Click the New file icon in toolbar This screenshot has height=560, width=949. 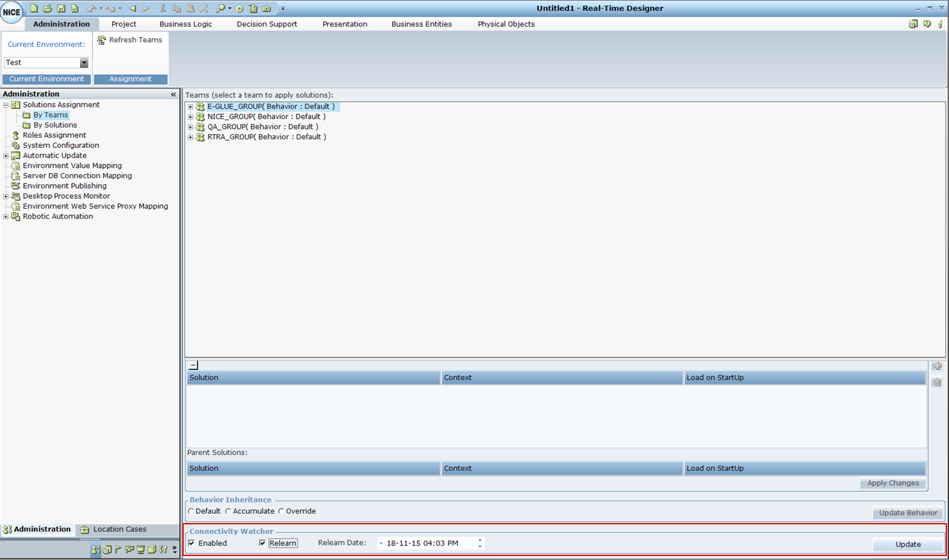[34, 9]
